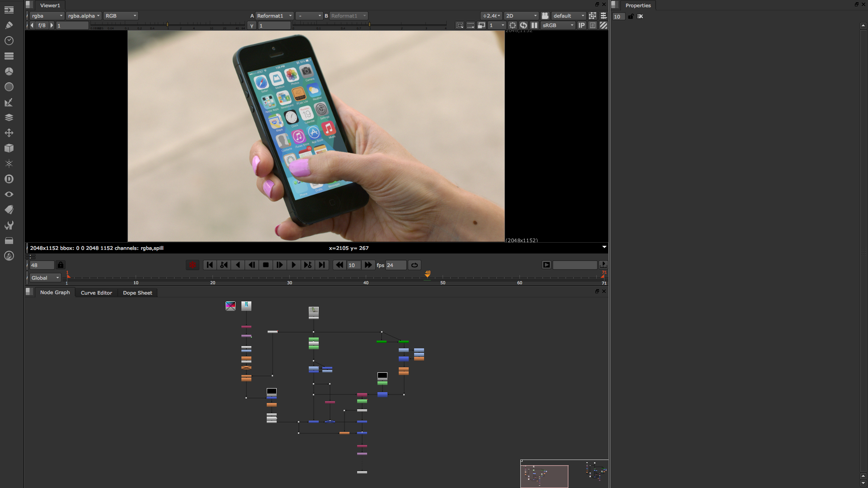Open the 3D nodes cube icon
Image resolution: width=868 pixels, height=488 pixels.
9,148
